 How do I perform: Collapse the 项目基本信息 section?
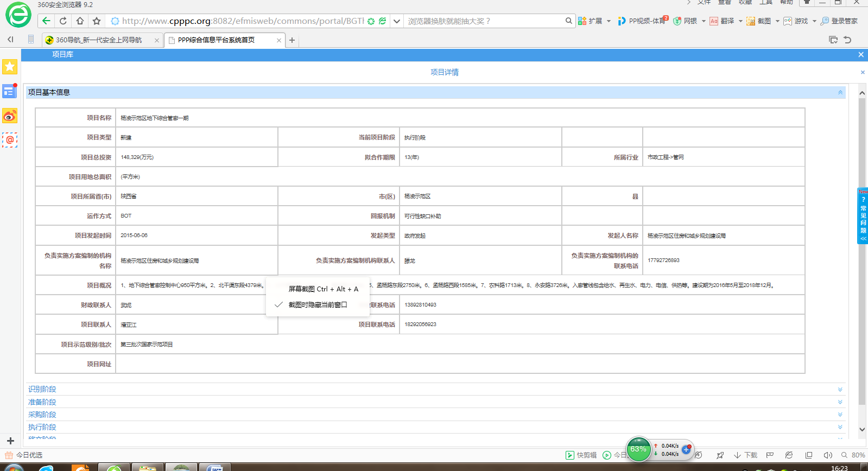840,92
